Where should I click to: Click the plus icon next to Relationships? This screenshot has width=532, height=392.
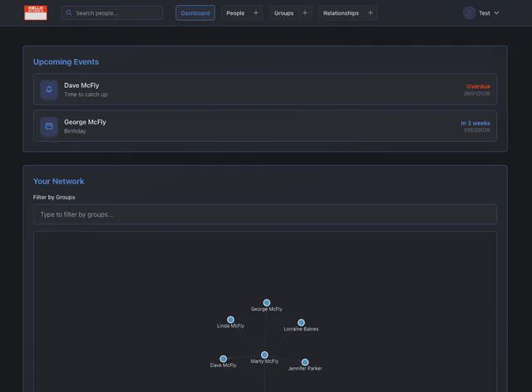[x=371, y=13]
